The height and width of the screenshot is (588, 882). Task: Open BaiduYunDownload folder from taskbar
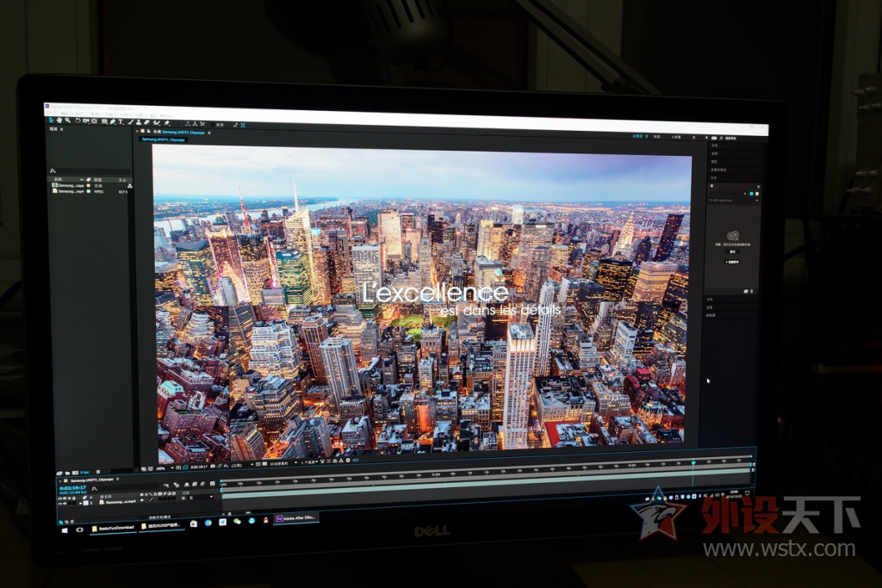point(113,528)
